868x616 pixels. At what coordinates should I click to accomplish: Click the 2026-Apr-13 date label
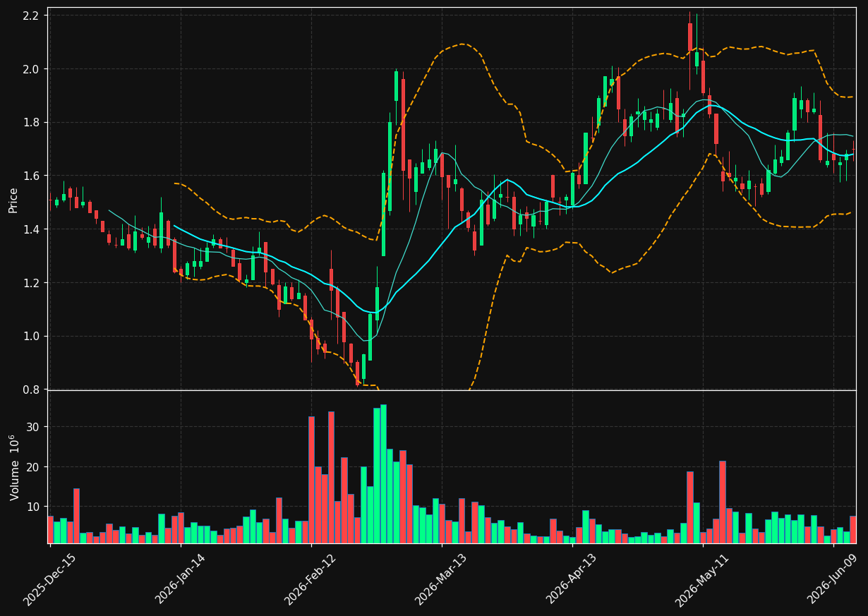coord(572,580)
